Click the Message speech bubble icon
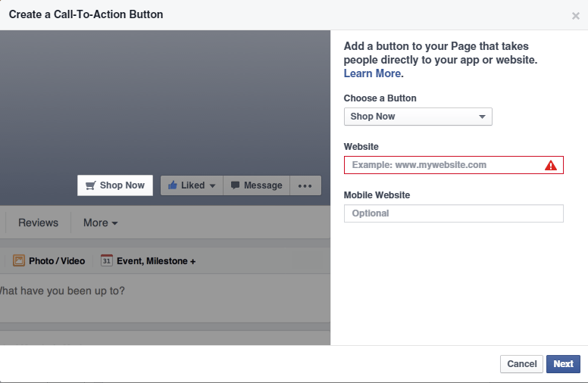 (236, 185)
